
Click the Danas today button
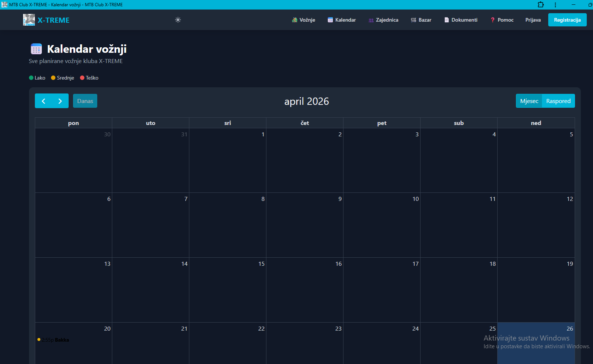(x=85, y=101)
